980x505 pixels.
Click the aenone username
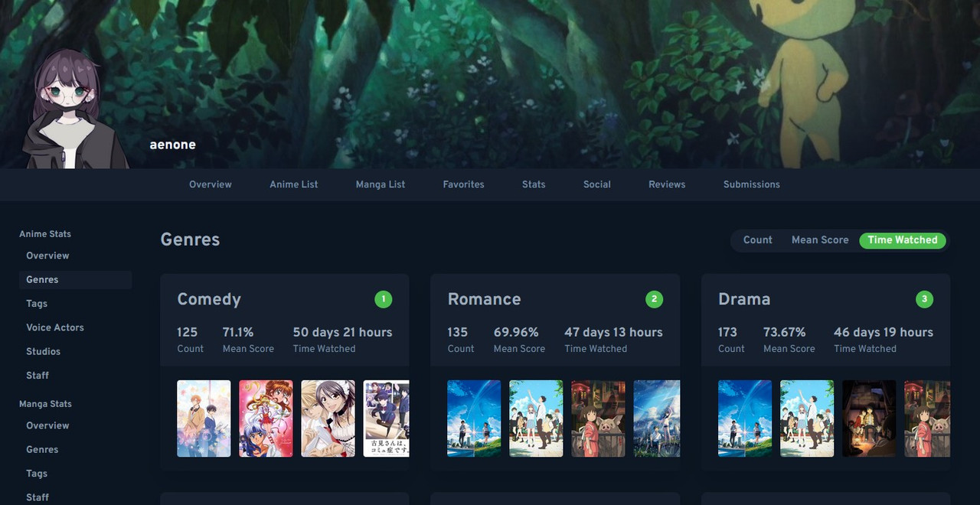[172, 145]
